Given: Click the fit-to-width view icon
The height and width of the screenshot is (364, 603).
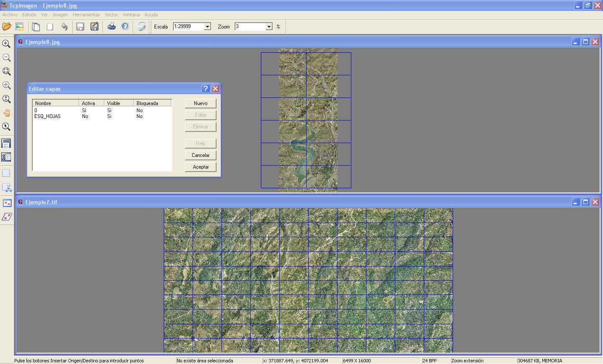Looking at the screenshot, I should click(x=6, y=144).
